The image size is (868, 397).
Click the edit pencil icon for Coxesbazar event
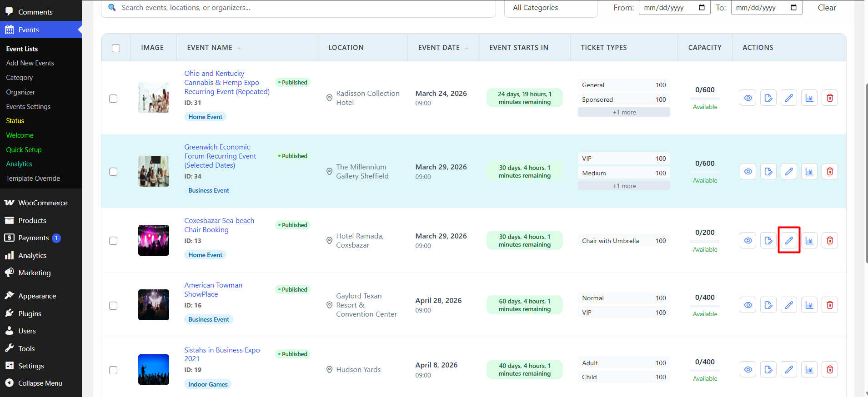click(x=788, y=240)
